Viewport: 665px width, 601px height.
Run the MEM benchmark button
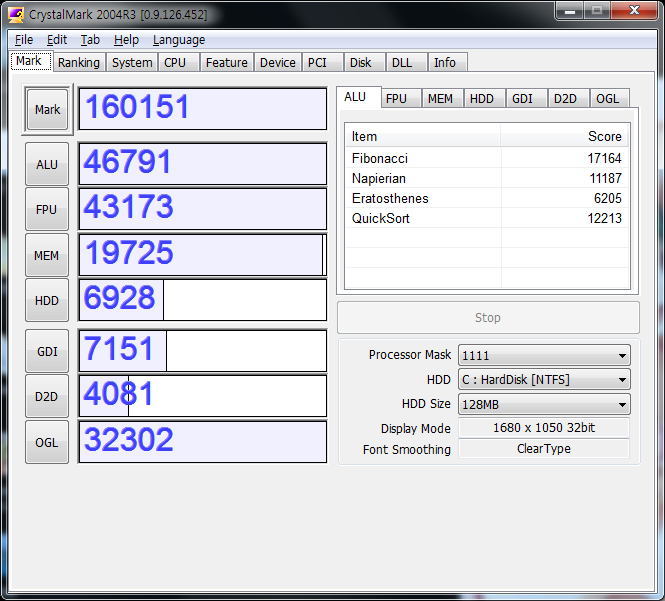click(47, 255)
